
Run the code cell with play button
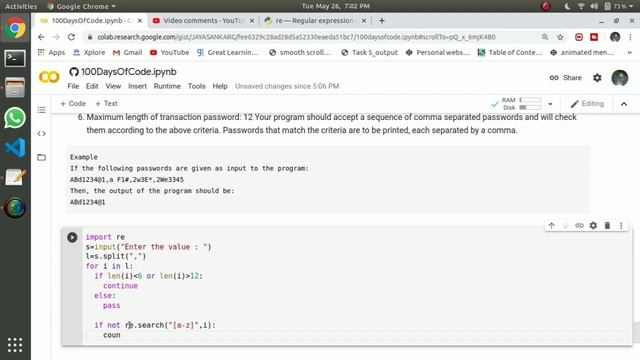click(x=72, y=237)
